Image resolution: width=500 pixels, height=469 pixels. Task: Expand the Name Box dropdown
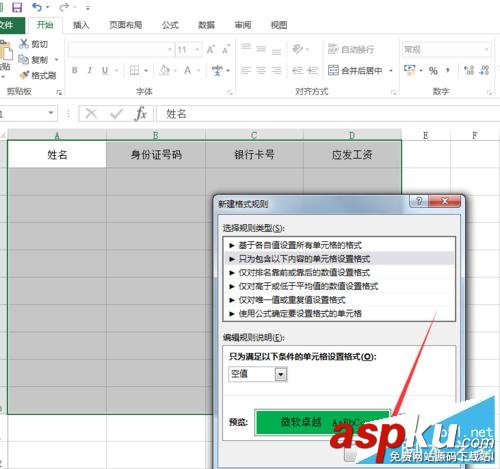click(51, 113)
